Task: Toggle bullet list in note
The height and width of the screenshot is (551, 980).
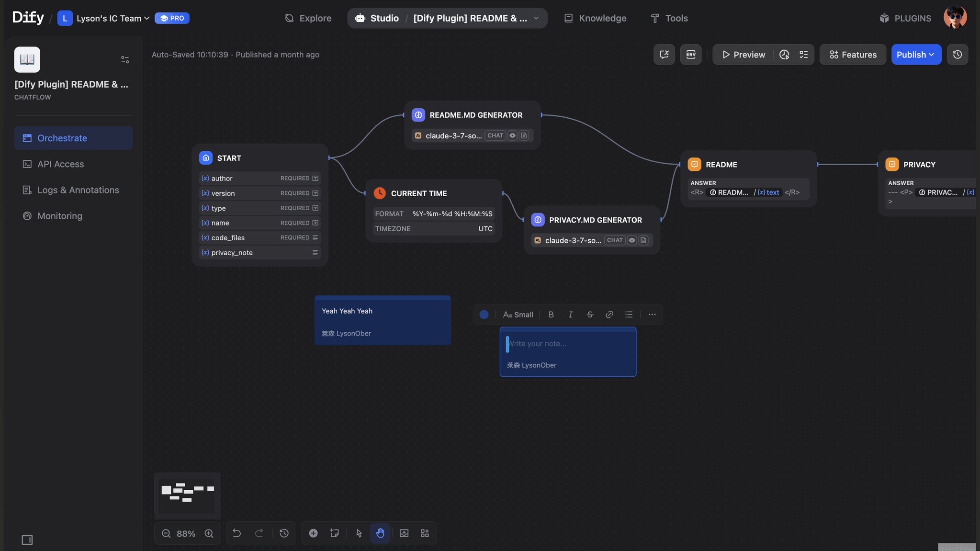Action: (x=629, y=315)
